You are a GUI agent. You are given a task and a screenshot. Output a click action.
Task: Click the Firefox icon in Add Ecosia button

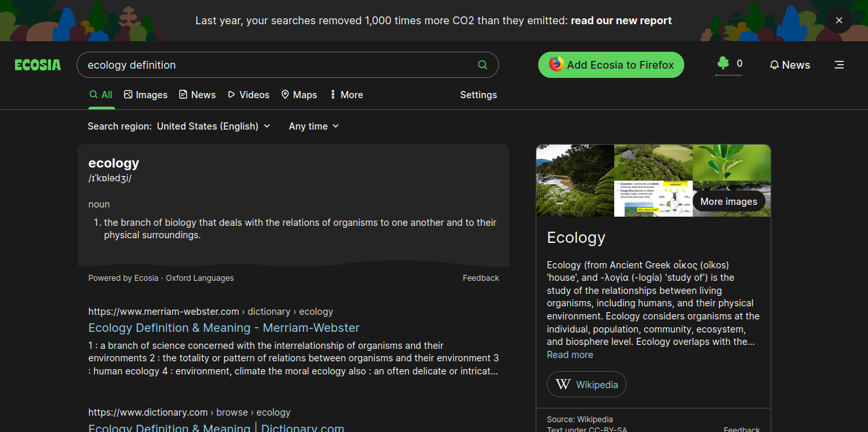click(556, 64)
